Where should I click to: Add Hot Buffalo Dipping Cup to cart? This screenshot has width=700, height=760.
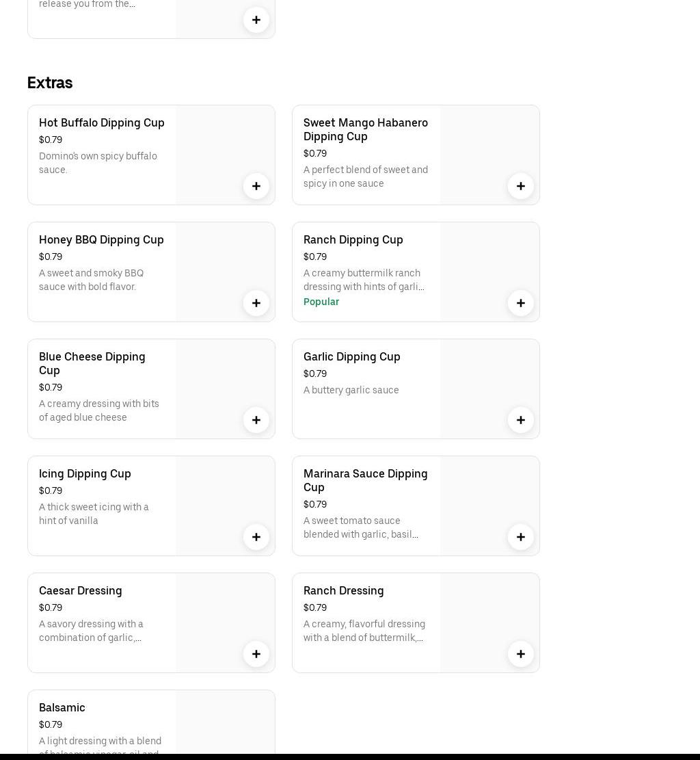256,186
